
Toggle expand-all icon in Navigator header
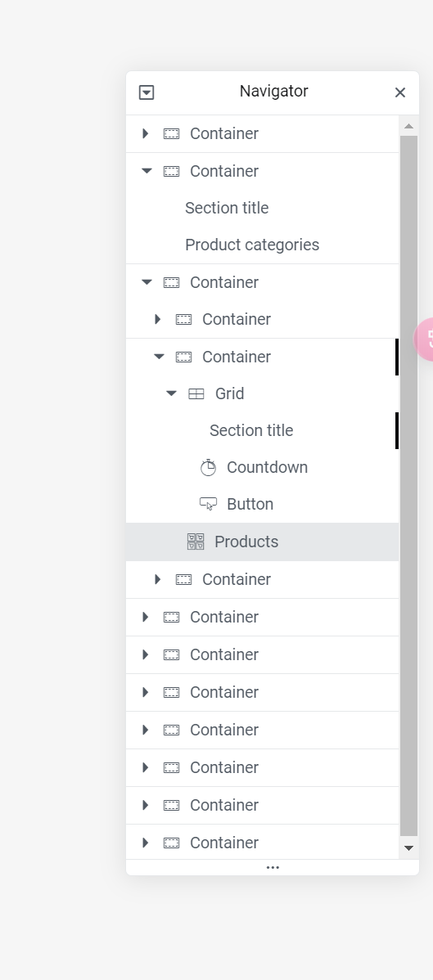tap(147, 92)
